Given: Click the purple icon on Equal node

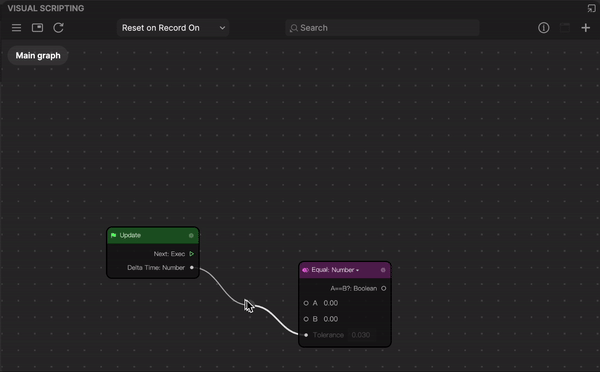Looking at the screenshot, I should click(x=305, y=270).
